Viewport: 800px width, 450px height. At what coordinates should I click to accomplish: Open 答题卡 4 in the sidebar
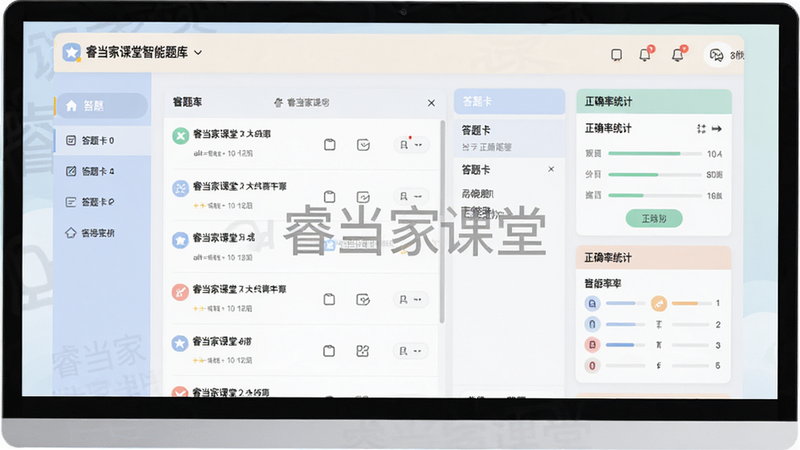(102, 171)
